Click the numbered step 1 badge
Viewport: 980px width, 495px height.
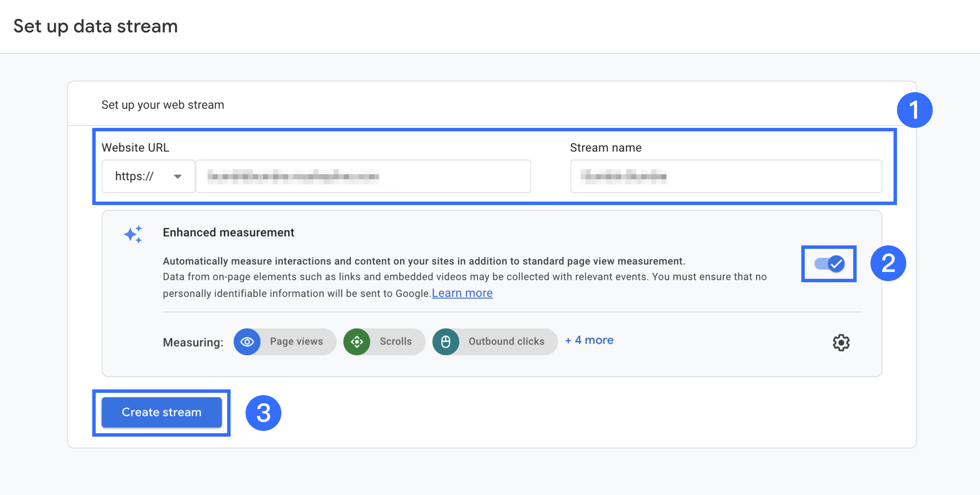click(914, 110)
